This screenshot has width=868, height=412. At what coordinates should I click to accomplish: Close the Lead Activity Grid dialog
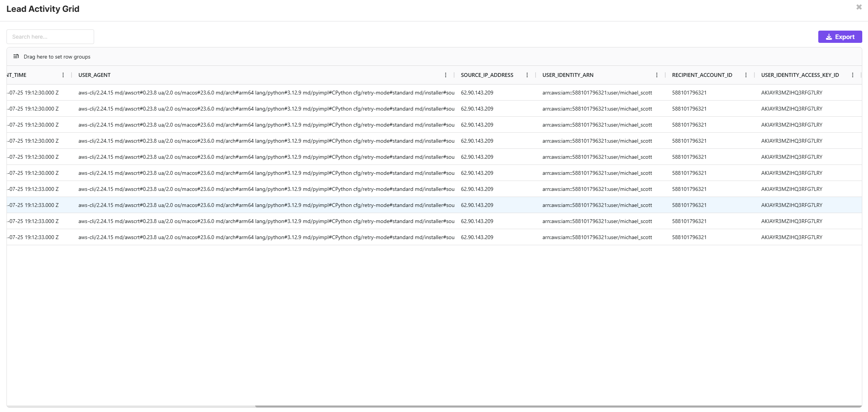(859, 7)
